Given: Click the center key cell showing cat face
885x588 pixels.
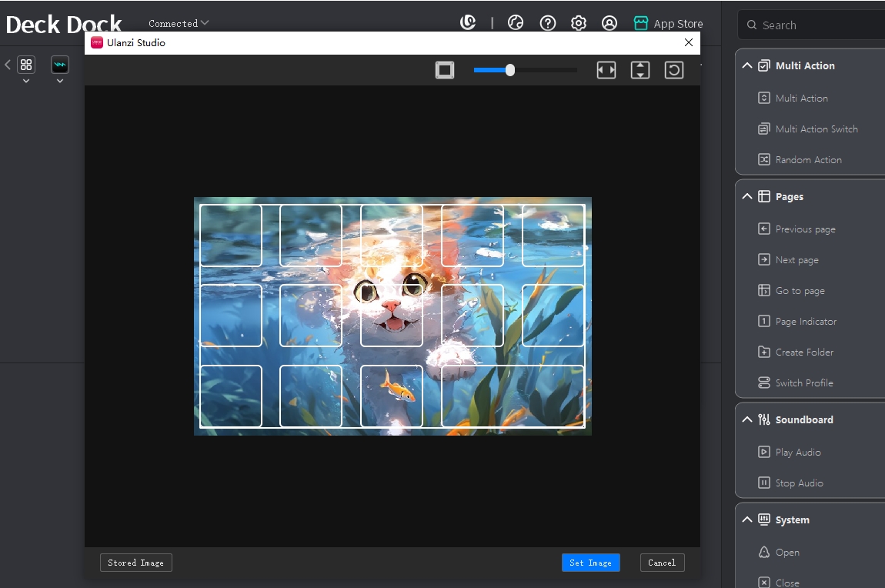Looking at the screenshot, I should (392, 316).
